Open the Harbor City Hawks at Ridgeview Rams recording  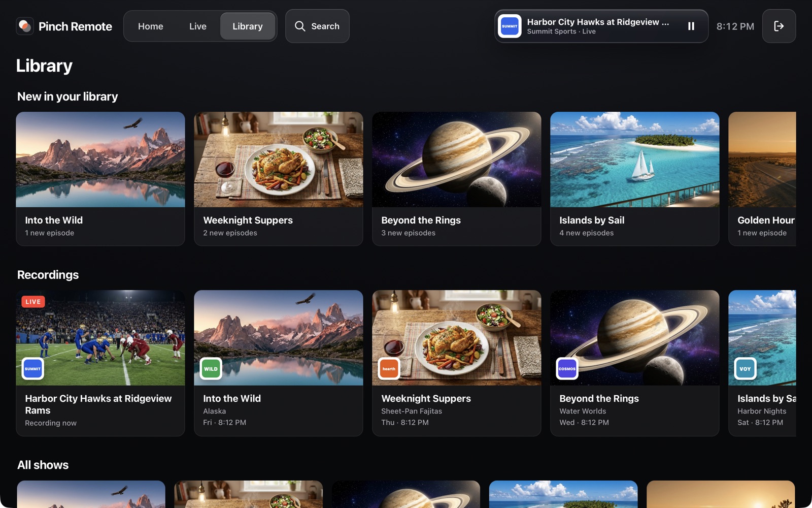tap(100, 363)
